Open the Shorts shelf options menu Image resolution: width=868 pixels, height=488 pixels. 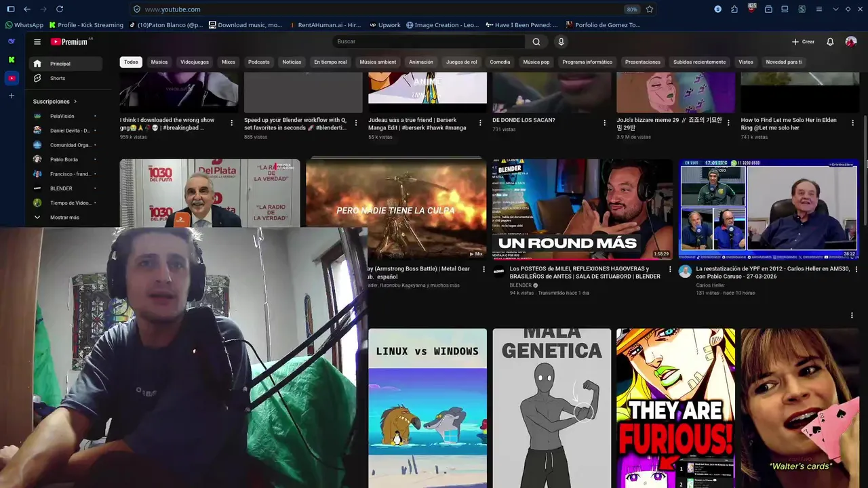coord(852,315)
